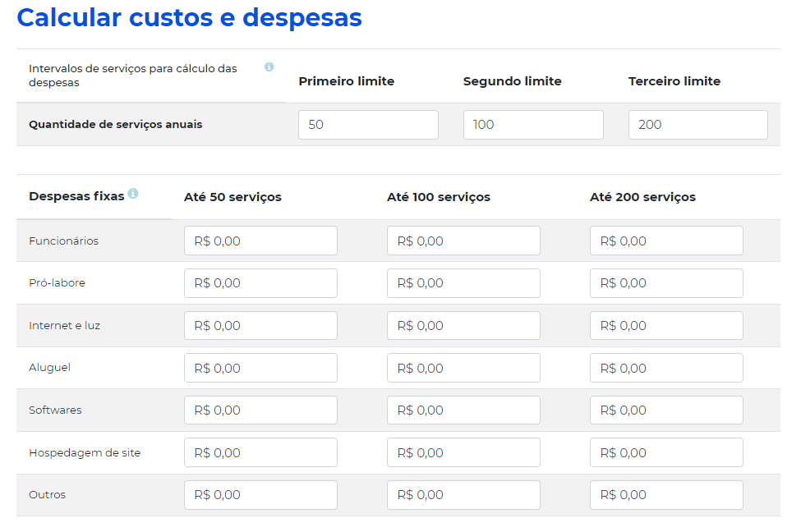
Task: Focus the Outros field under Até 50 serviços
Action: click(x=260, y=494)
